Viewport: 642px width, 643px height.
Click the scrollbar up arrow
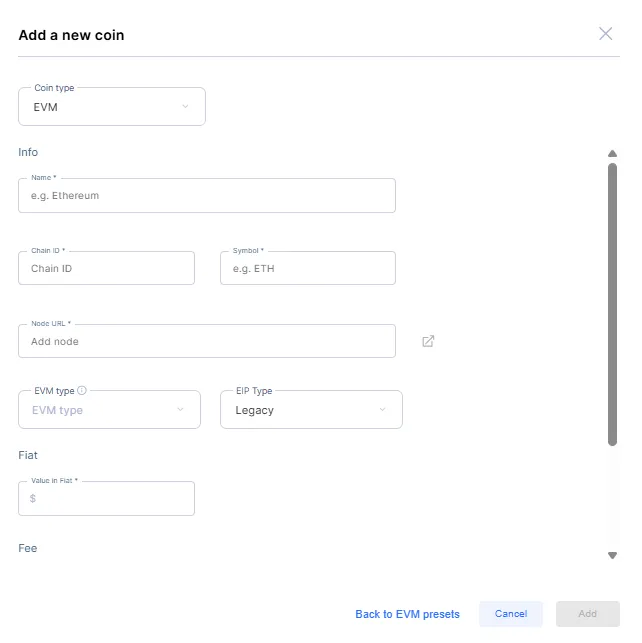click(612, 154)
